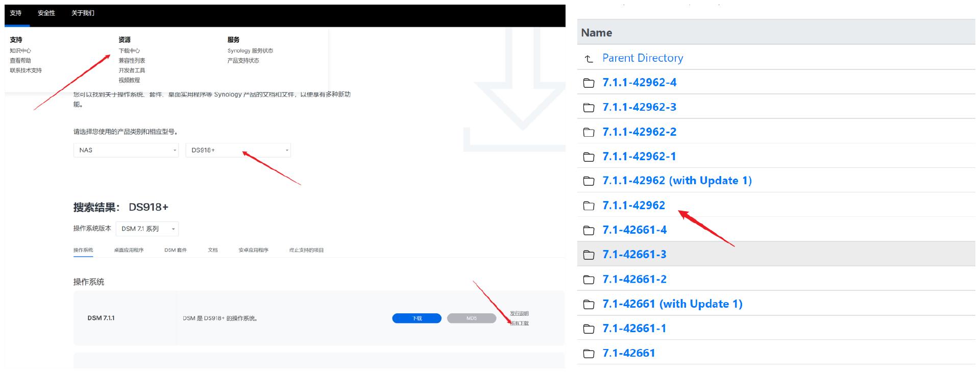
Task: Click the 'DSM 是 DS918+ 的操作系统。' description
Action: click(x=220, y=318)
